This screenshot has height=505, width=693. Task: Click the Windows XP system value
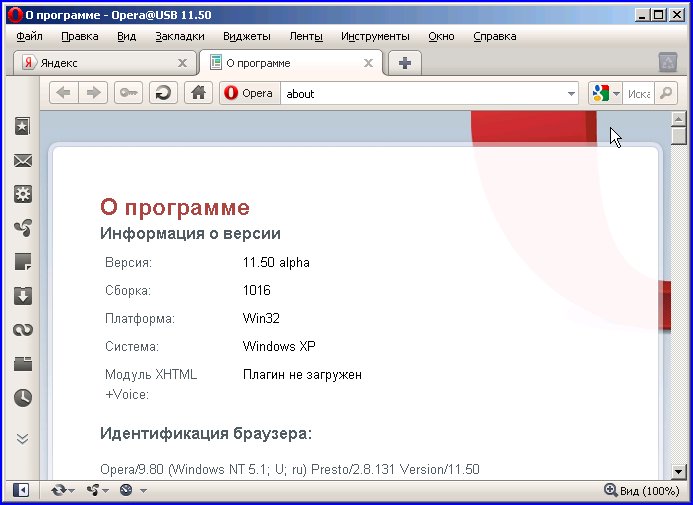(279, 346)
